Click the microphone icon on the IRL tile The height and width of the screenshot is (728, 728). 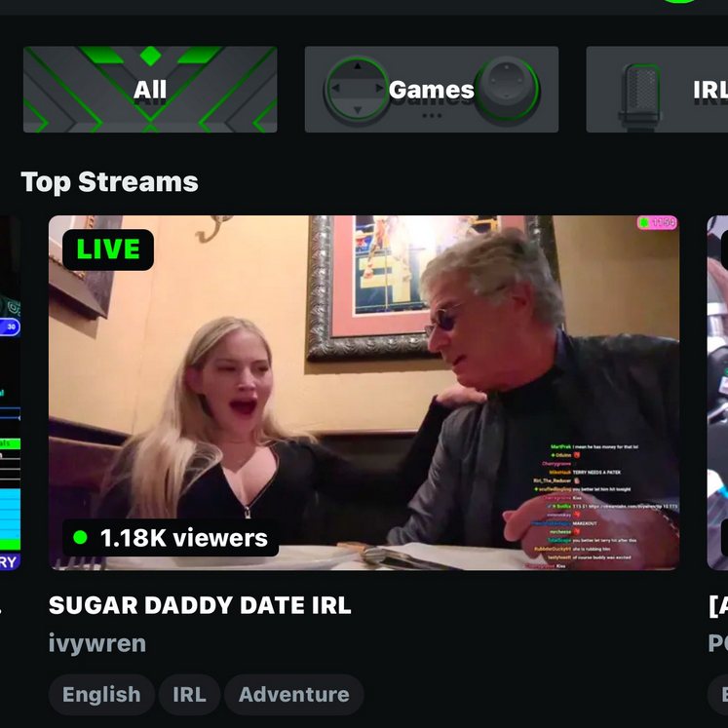coord(639,96)
